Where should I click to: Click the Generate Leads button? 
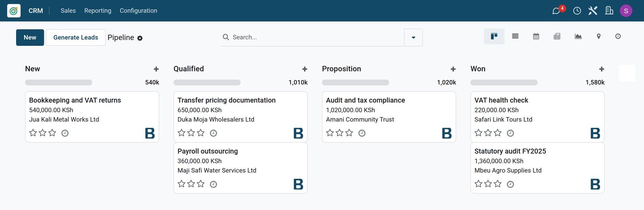pyautogui.click(x=76, y=37)
